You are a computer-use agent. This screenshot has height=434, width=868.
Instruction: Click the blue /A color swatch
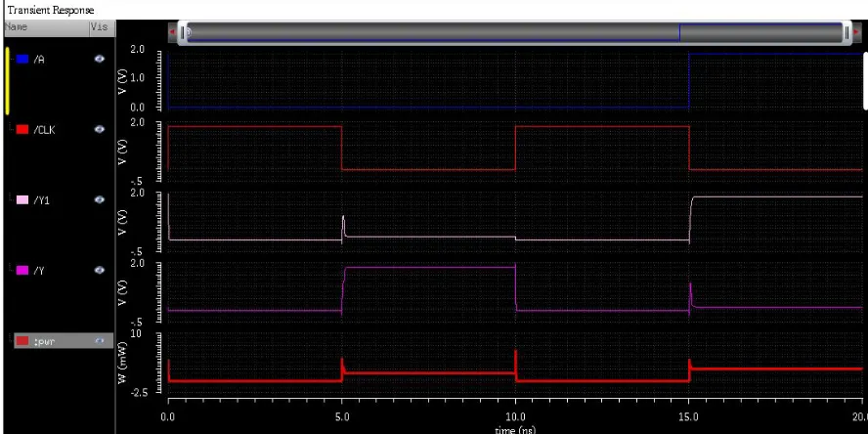point(22,59)
